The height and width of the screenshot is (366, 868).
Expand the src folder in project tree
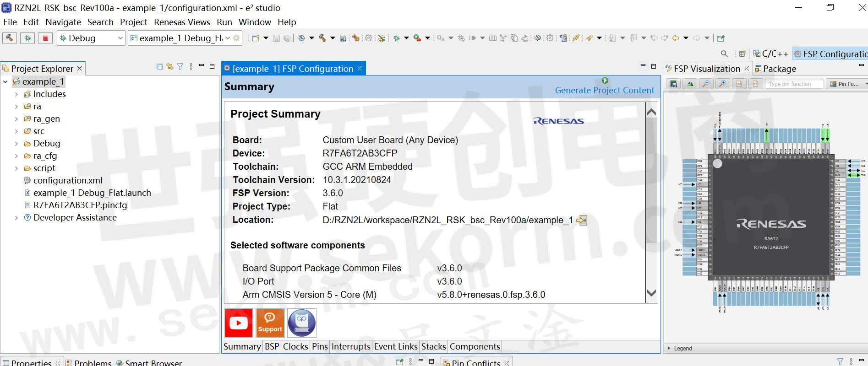coord(16,131)
